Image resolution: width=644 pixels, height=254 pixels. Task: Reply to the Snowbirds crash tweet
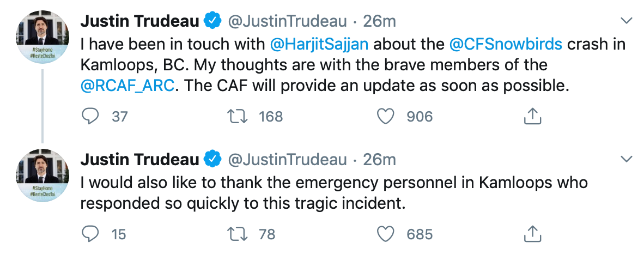coord(90,116)
